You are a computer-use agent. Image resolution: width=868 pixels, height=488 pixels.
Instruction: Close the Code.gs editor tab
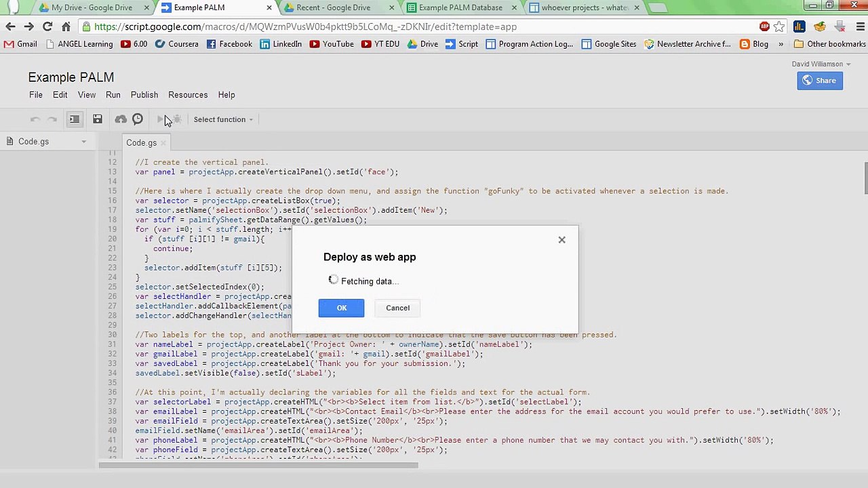(163, 143)
